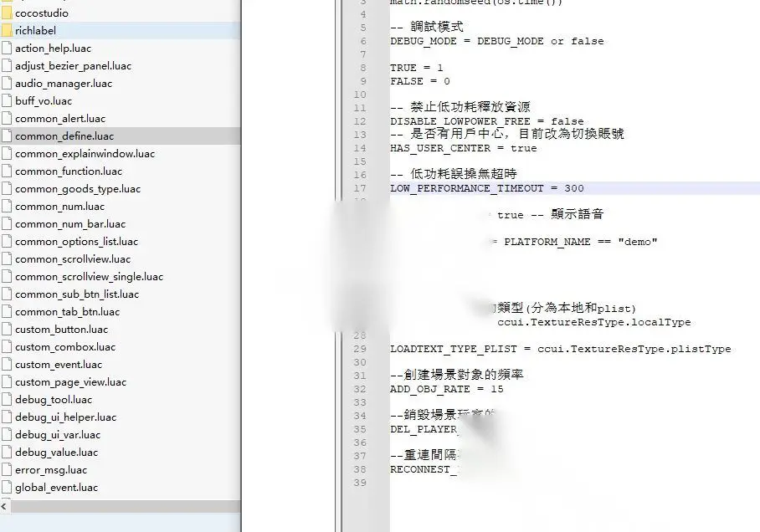Select global_event.luac in the file list
The height and width of the screenshot is (532, 760).
coord(57,488)
